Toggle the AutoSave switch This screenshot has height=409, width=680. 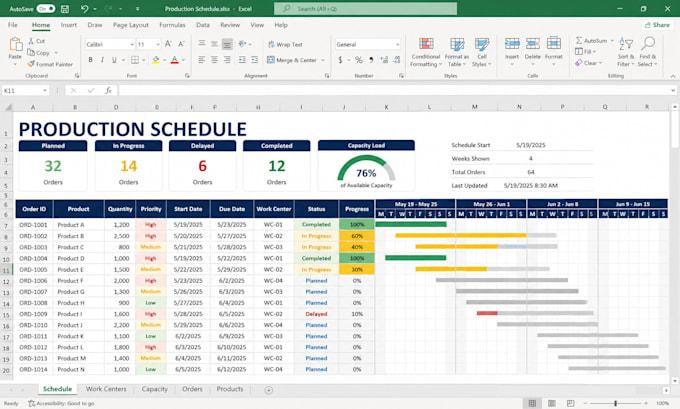pos(46,9)
